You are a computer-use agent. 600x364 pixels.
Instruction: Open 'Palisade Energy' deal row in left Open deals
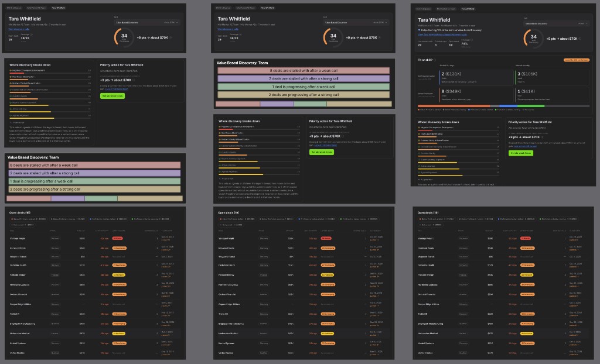pyautogui.click(x=94, y=275)
